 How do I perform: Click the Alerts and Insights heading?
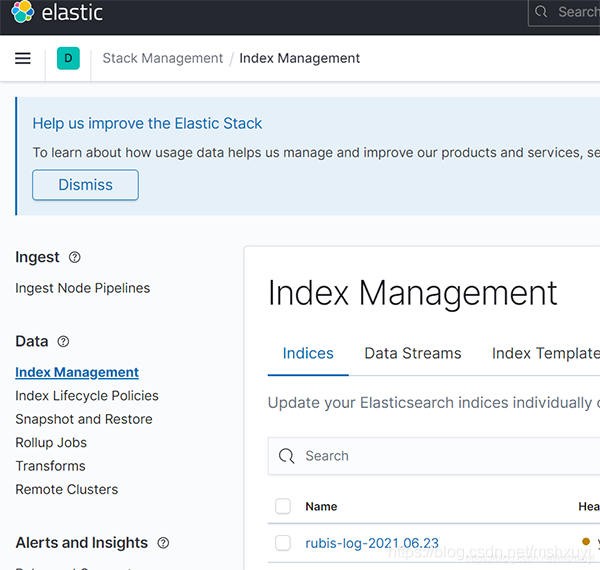(x=82, y=543)
